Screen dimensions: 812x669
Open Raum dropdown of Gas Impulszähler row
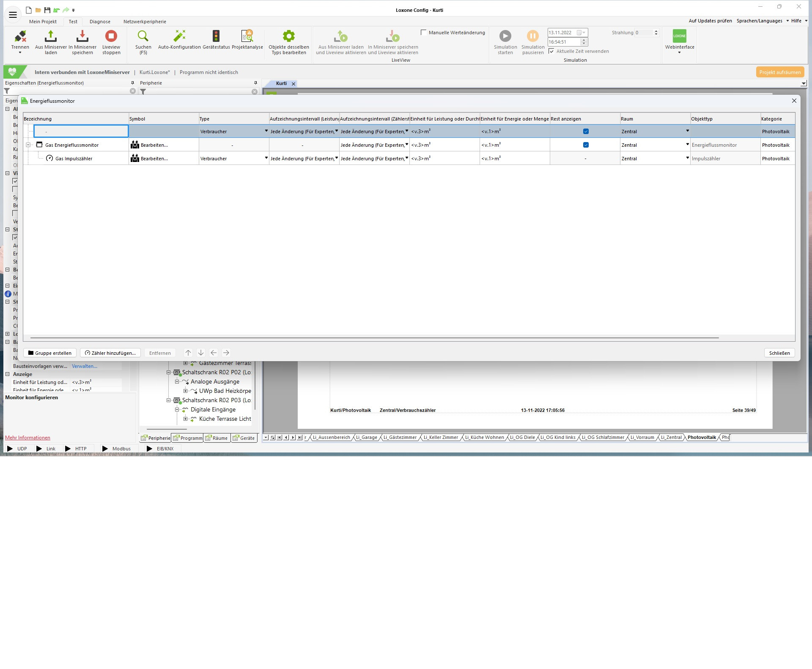click(x=687, y=158)
